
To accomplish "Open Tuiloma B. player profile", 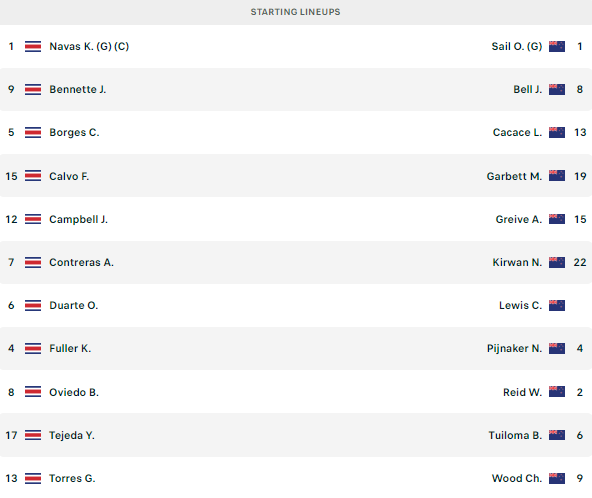I will tap(515, 435).
